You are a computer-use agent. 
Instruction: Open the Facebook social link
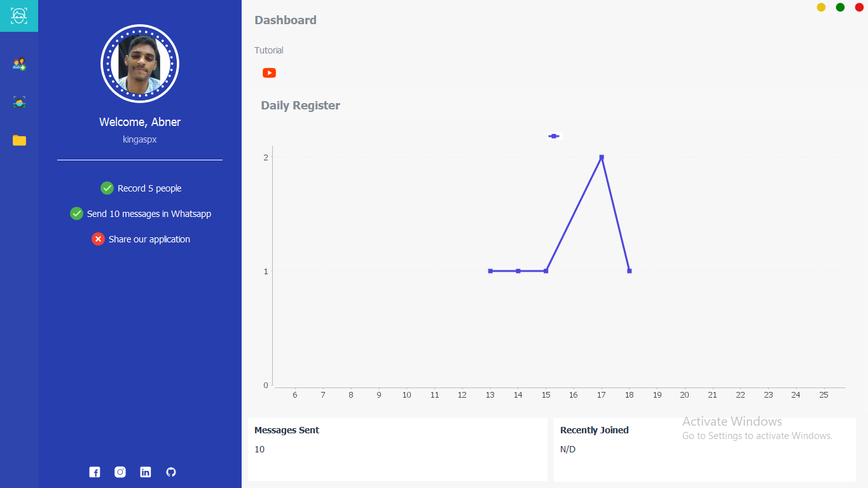(x=95, y=472)
